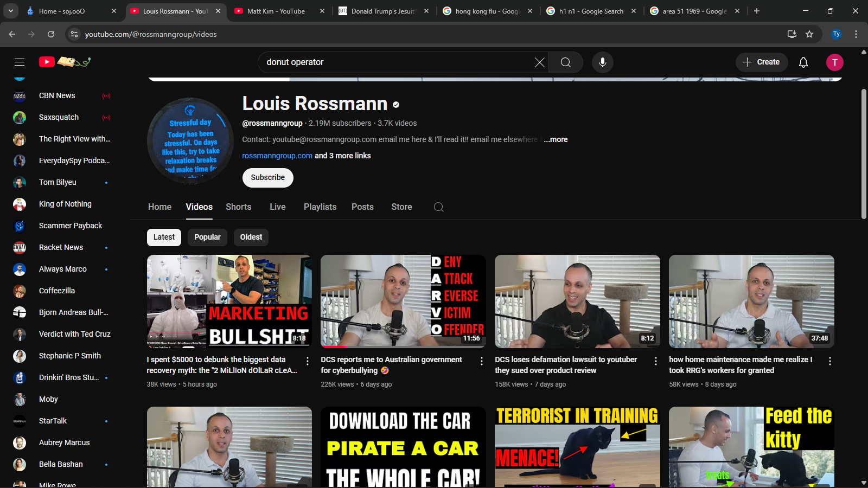This screenshot has width=868, height=488.
Task: Reload the page
Action: 51,34
